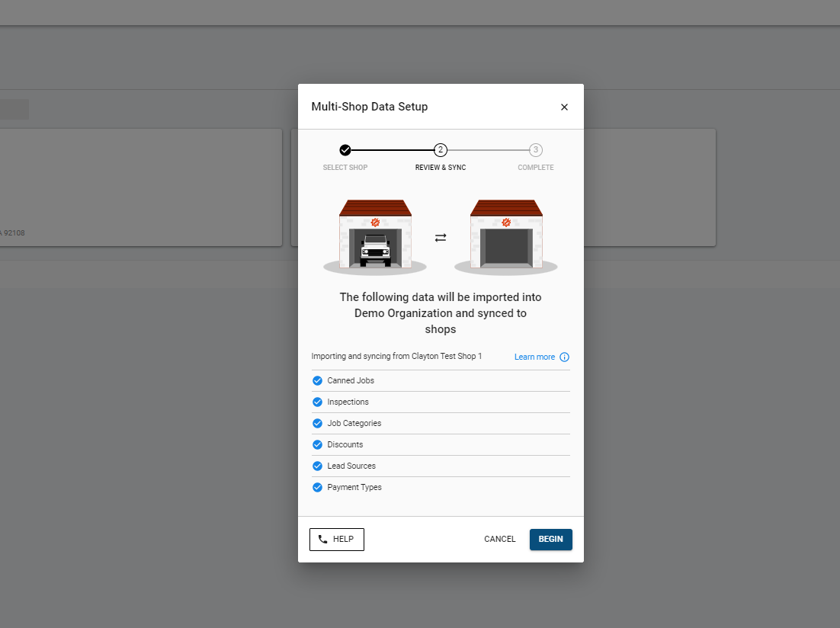Click the Inspections checkmark icon
Viewport: 840px width, 628px height.
point(317,402)
